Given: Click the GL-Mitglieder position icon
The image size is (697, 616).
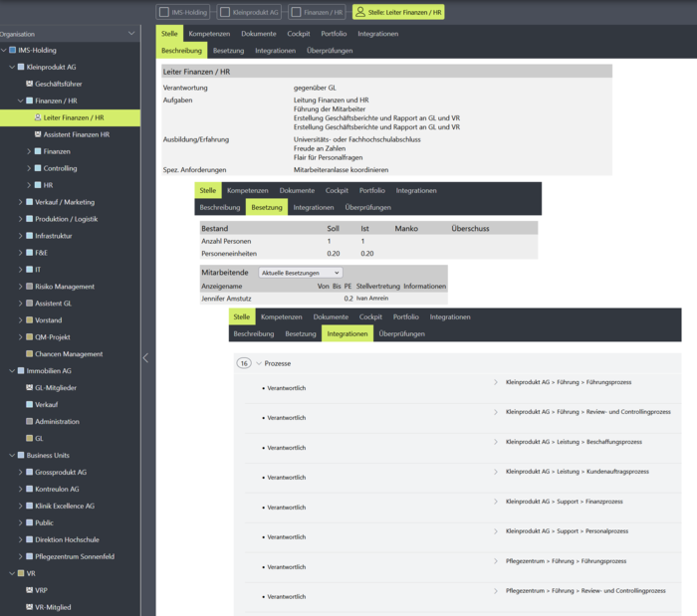Looking at the screenshot, I should [x=29, y=387].
